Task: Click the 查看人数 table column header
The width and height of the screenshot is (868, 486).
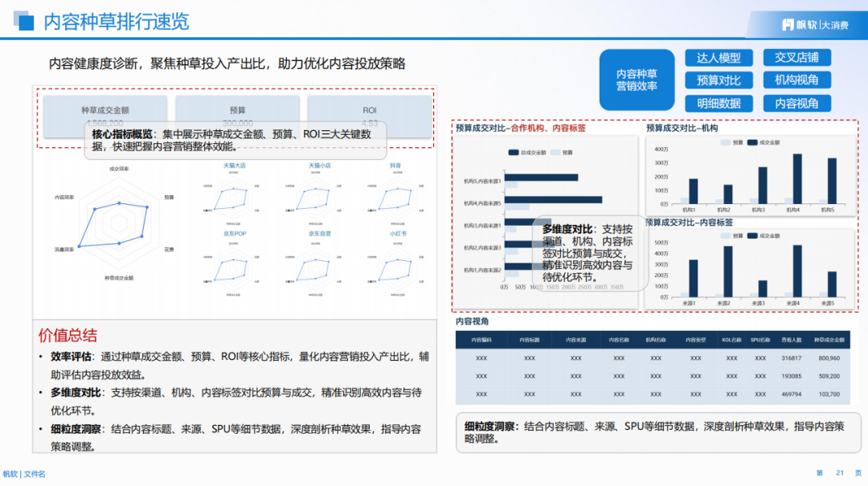Action: point(791,340)
